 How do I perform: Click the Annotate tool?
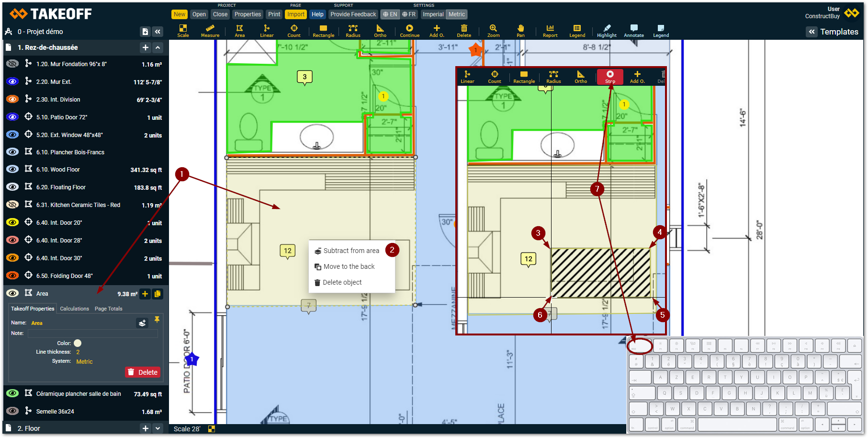(634, 31)
